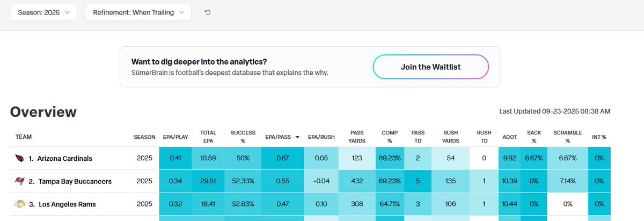Click the Cardinals EPA/play value 0.41
Image resolution: width=644 pixels, height=221 pixels.
point(175,159)
